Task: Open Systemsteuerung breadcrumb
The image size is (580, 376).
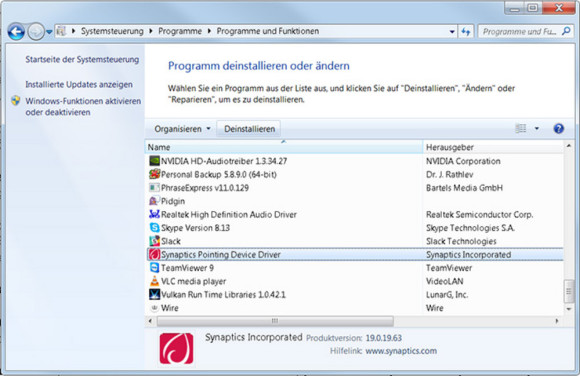Action: click(x=112, y=31)
